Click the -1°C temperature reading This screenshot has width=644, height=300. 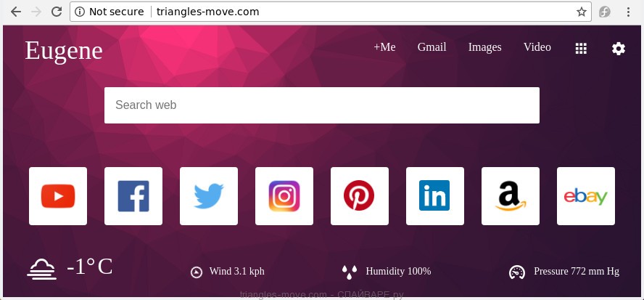click(89, 267)
